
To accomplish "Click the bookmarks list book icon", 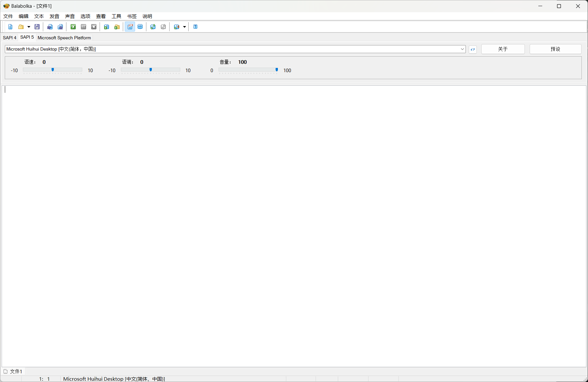I will coord(176,27).
